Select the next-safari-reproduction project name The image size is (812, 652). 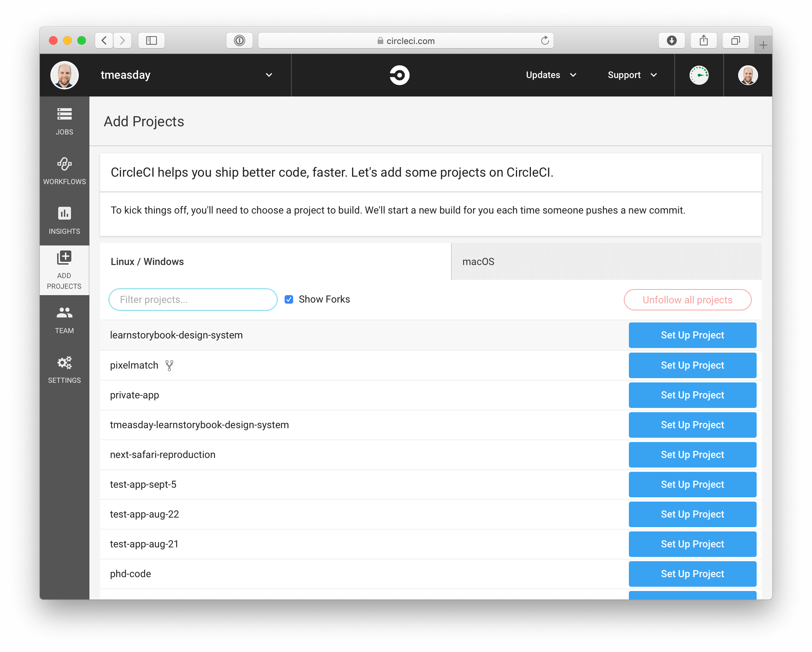click(163, 455)
